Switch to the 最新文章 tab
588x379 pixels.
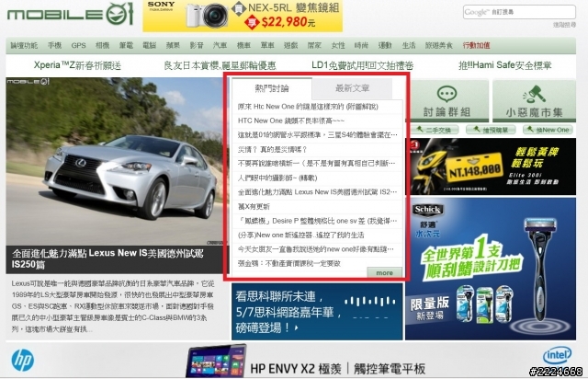[x=352, y=88]
